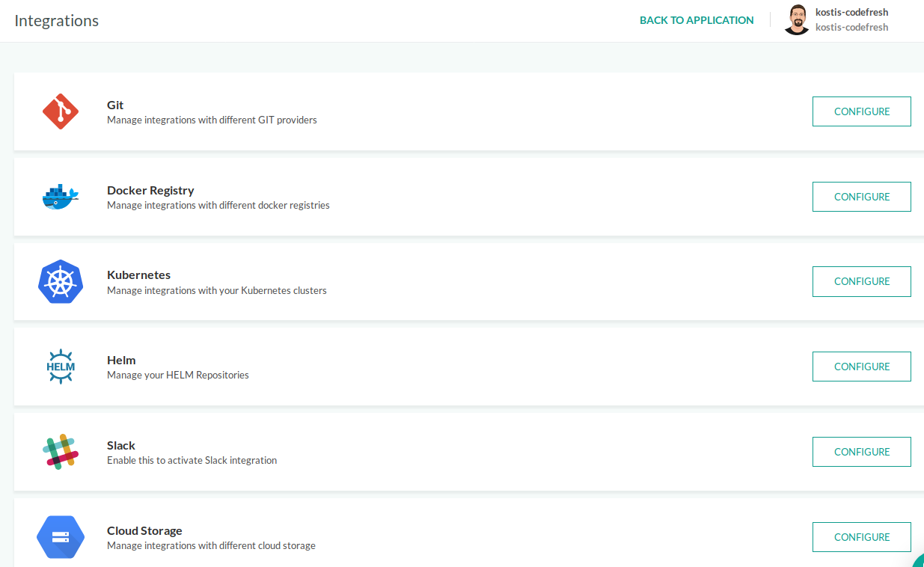Click the green chat bubble in the corner
The height and width of the screenshot is (567, 924).
(919, 562)
